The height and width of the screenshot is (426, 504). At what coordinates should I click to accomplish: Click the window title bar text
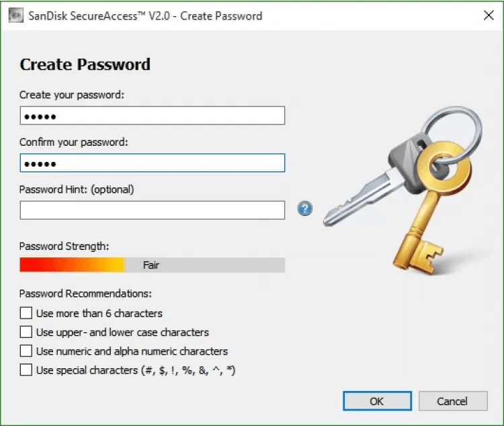tap(145, 15)
